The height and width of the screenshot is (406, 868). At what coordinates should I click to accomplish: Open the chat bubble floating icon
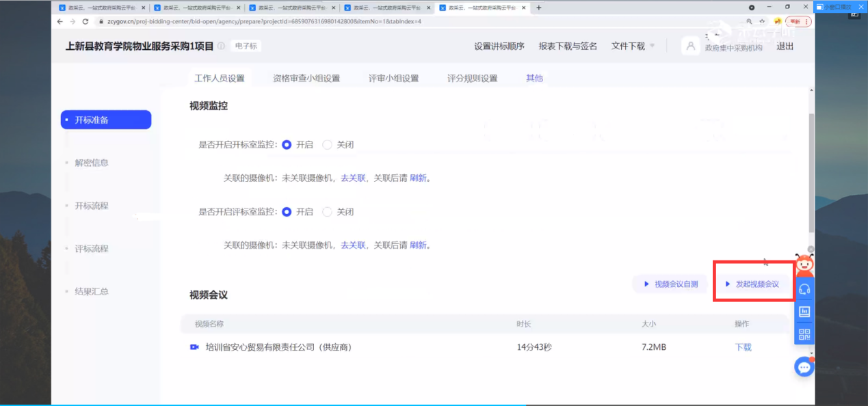point(804,368)
